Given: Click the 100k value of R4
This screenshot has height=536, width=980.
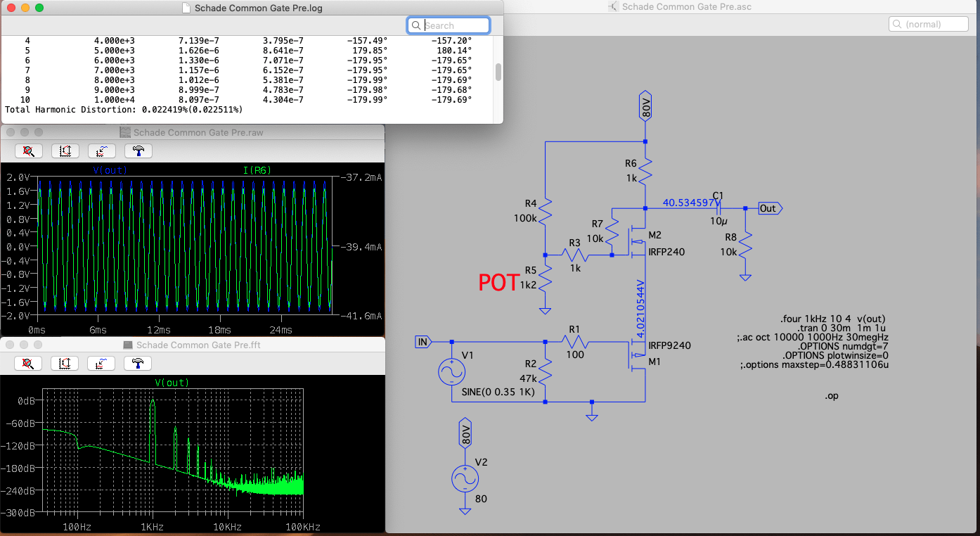Looking at the screenshot, I should [526, 218].
